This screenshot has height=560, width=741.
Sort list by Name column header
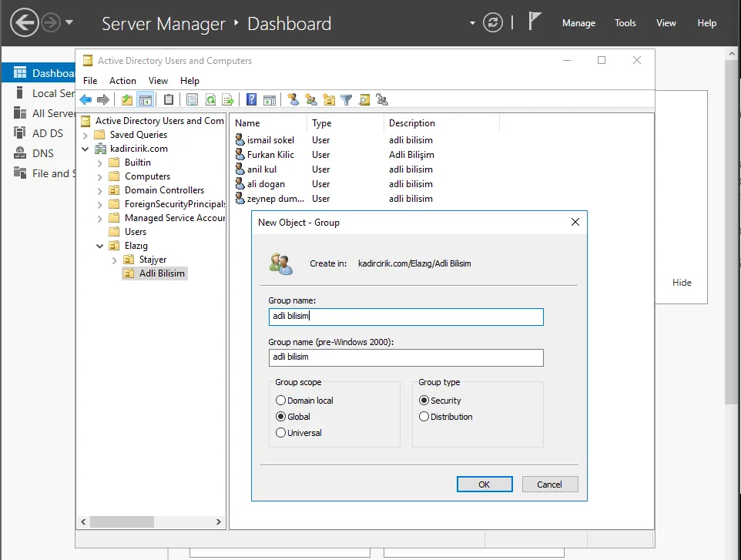tap(268, 123)
